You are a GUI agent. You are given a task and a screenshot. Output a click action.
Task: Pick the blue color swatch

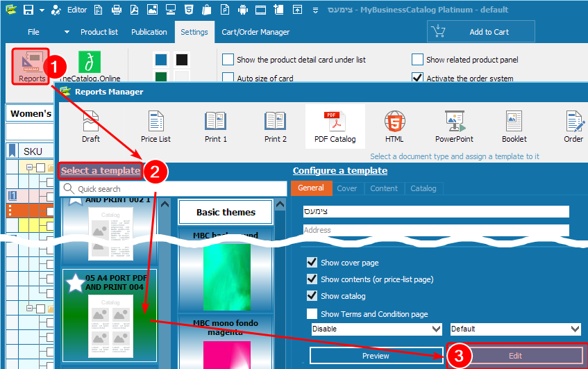[x=160, y=60]
